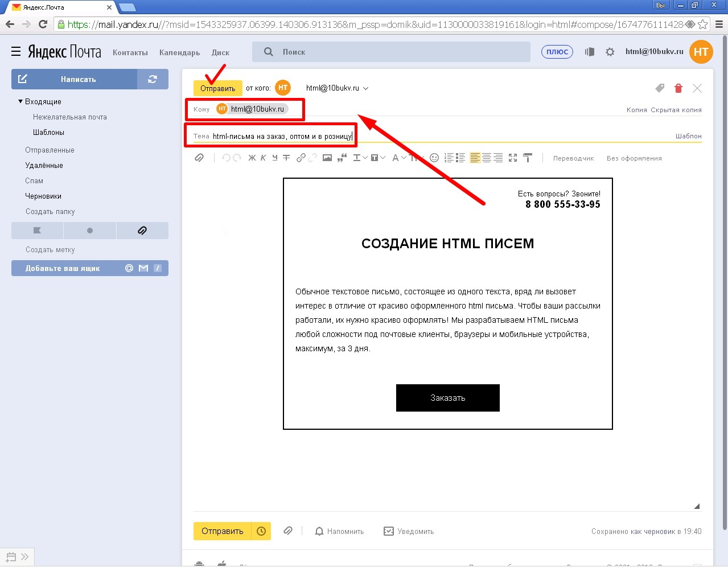Viewport: 728px width, 567px height.
Task: Open the Контакты page
Action: [x=130, y=52]
